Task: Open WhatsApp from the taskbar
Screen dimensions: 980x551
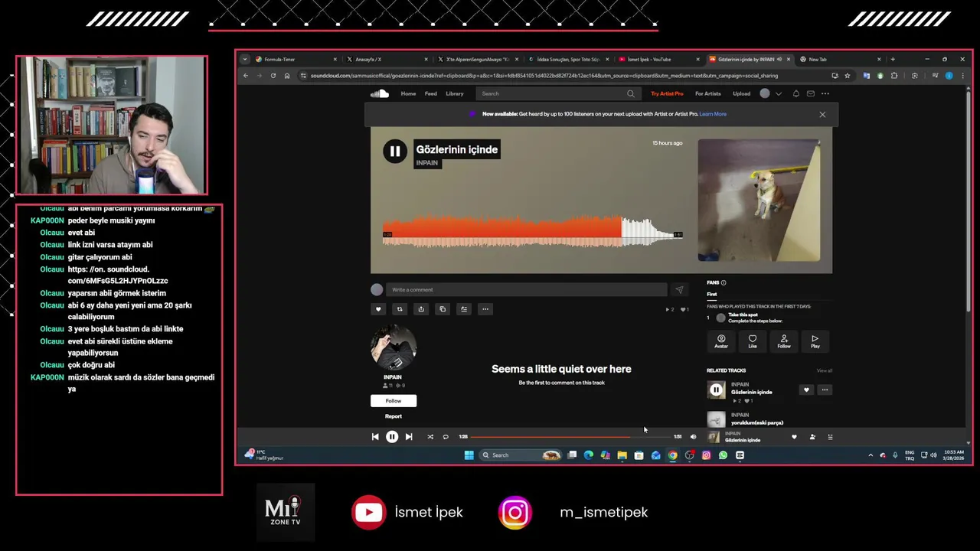Action: pos(723,455)
